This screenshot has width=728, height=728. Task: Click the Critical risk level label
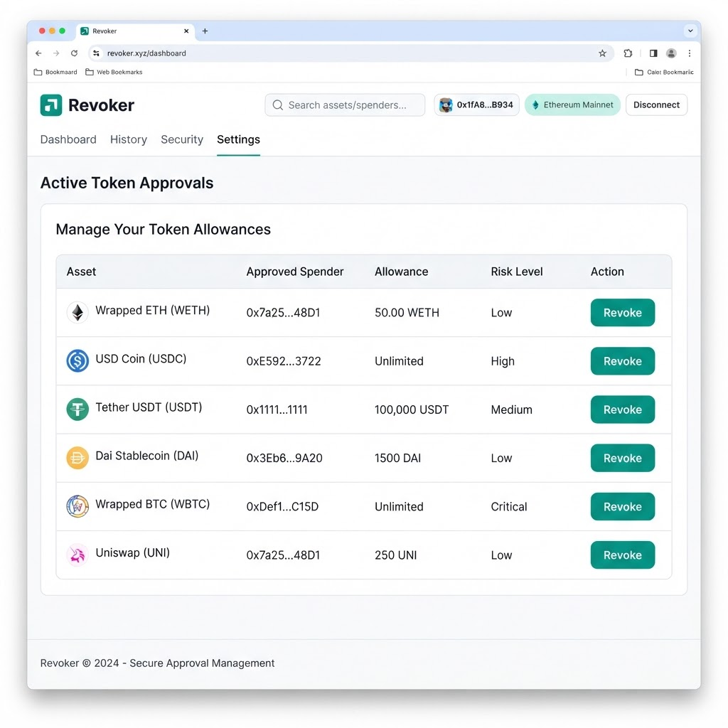tap(509, 506)
